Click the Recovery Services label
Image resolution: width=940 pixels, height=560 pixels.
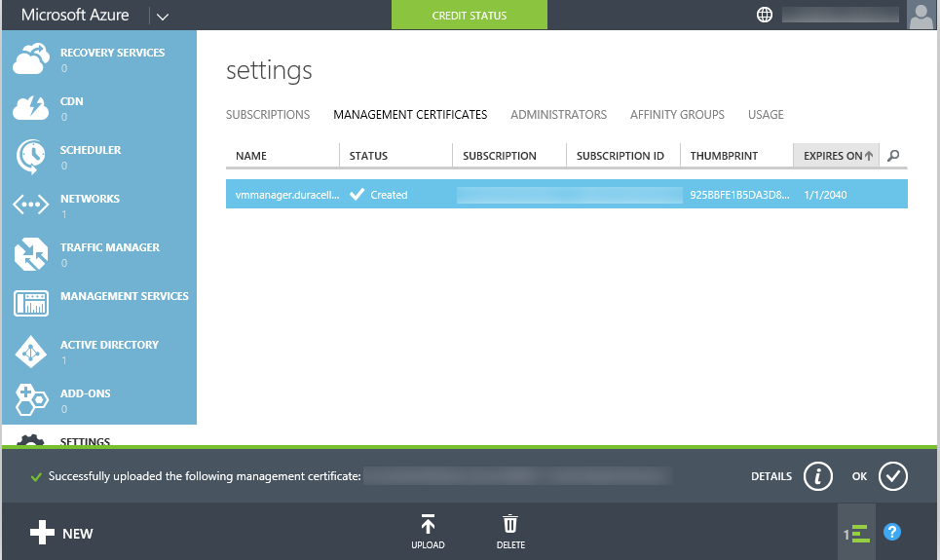click(x=112, y=53)
